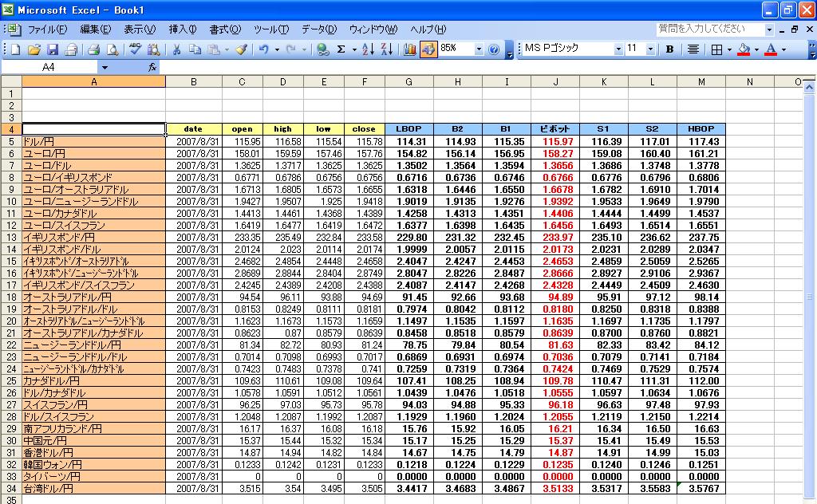817x504 pixels.
Task: Click the Name Box showing A4
Action: [50, 67]
